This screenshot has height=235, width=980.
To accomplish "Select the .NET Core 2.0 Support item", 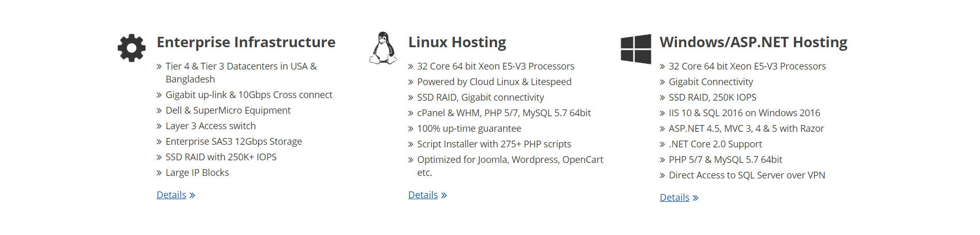I will point(715,144).
